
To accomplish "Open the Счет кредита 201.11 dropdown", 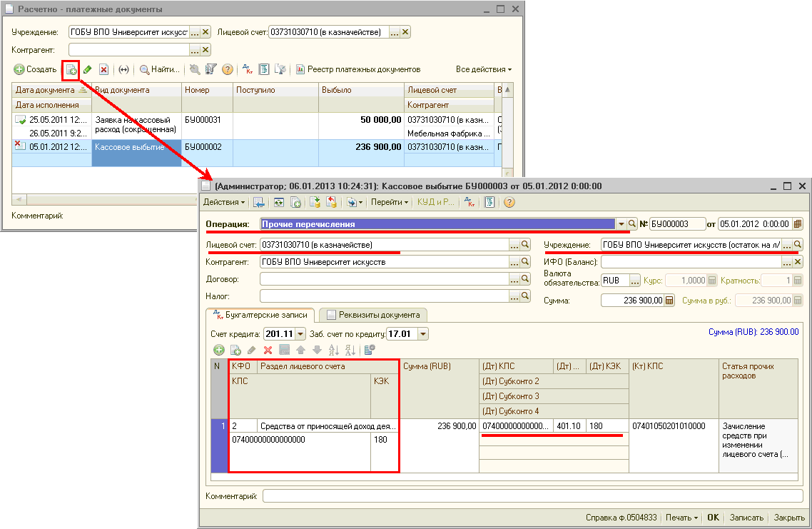I will pos(300,333).
